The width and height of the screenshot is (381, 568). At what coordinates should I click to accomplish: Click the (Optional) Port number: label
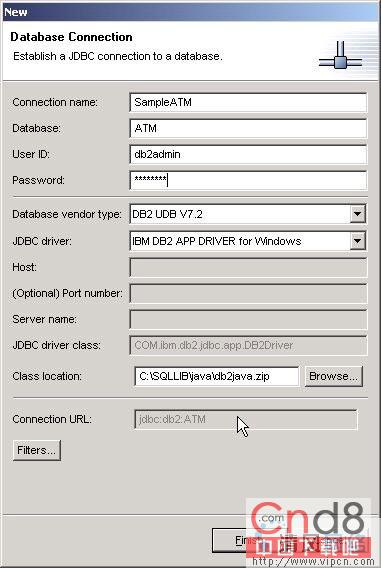point(67,293)
